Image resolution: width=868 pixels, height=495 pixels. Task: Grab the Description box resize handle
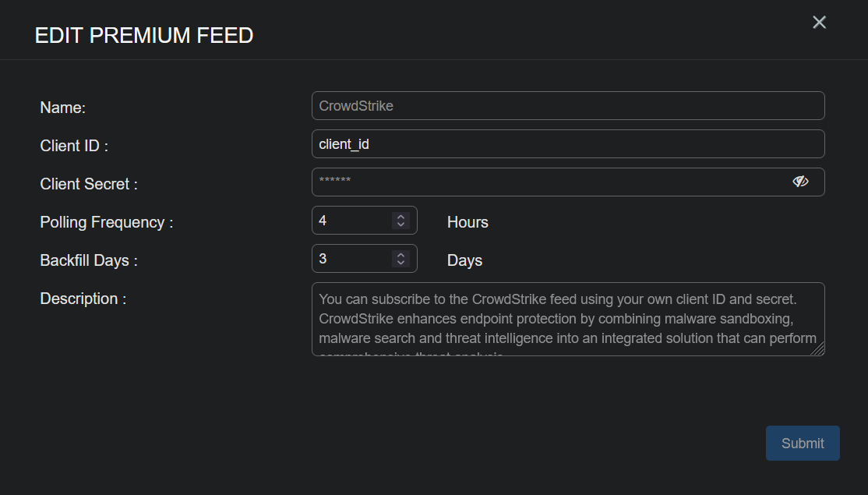(x=820, y=352)
